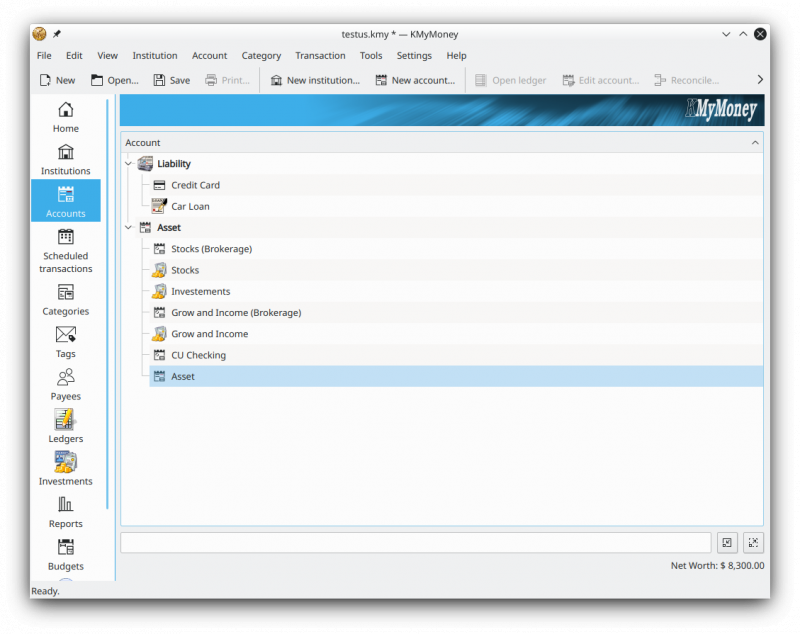
Task: Show more toolbar items with overflow arrow
Action: pyautogui.click(x=760, y=80)
